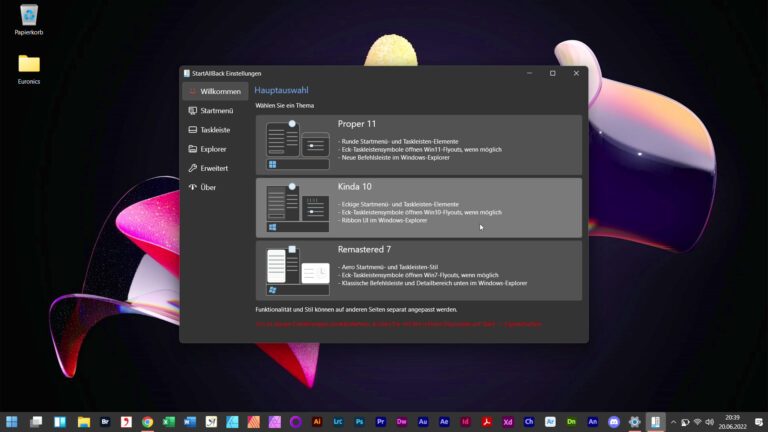The image size is (768, 432).
Task: Launch Adobe Audition from the taskbar
Action: tap(423, 422)
